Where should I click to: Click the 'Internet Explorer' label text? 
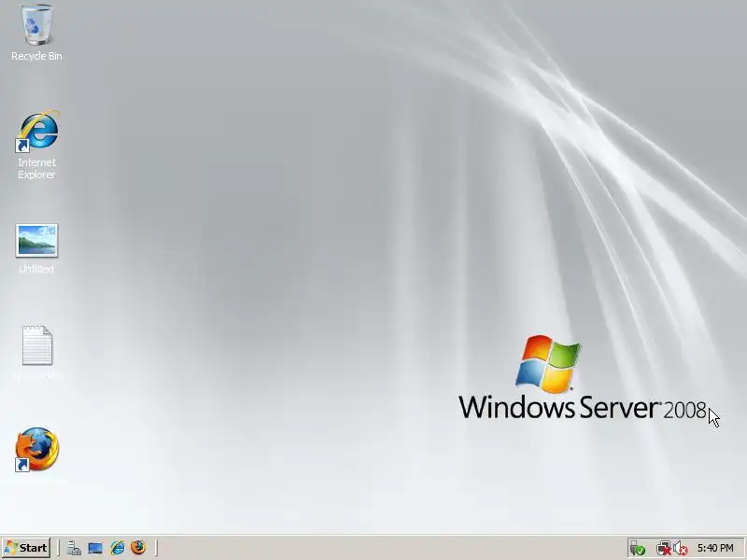[36, 169]
